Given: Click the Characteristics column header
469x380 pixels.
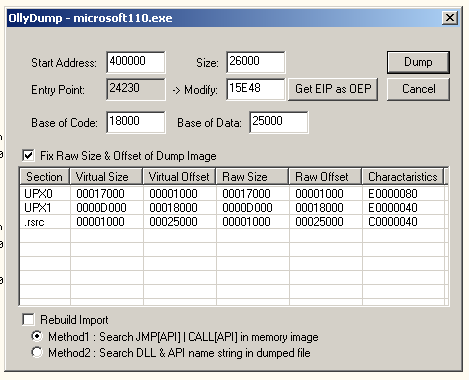Looking at the screenshot, I should tap(403, 177).
